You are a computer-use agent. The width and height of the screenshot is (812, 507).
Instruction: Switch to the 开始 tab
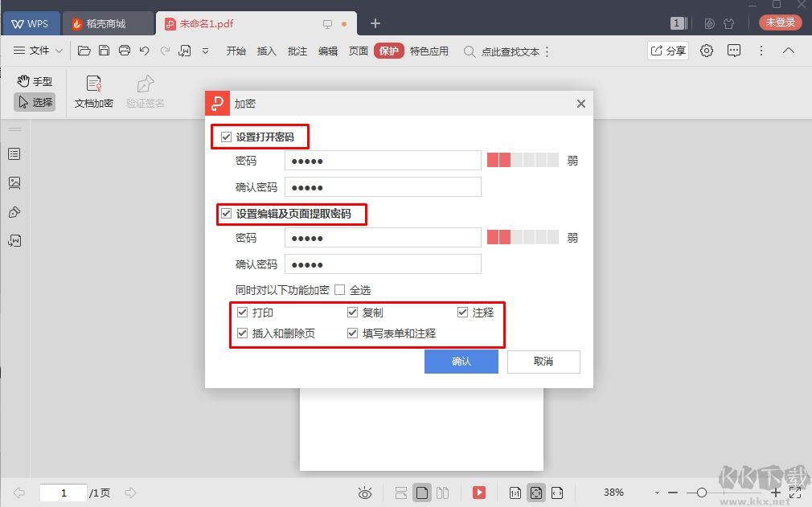[x=236, y=51]
